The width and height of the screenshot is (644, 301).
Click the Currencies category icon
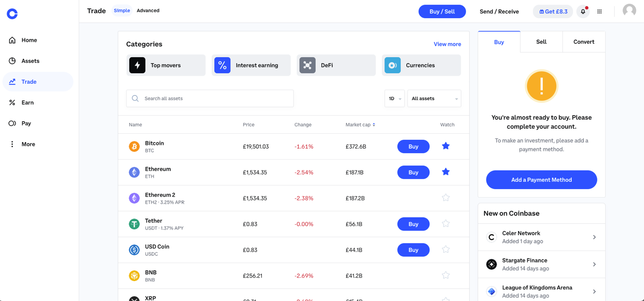point(393,65)
